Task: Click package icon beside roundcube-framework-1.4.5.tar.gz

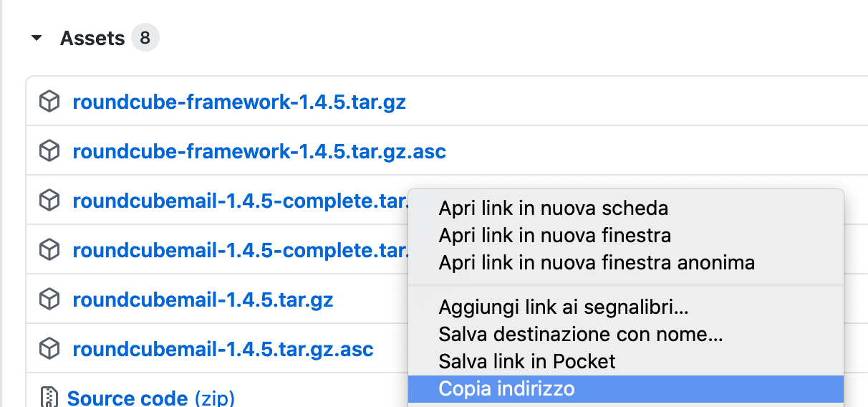Action: point(49,102)
